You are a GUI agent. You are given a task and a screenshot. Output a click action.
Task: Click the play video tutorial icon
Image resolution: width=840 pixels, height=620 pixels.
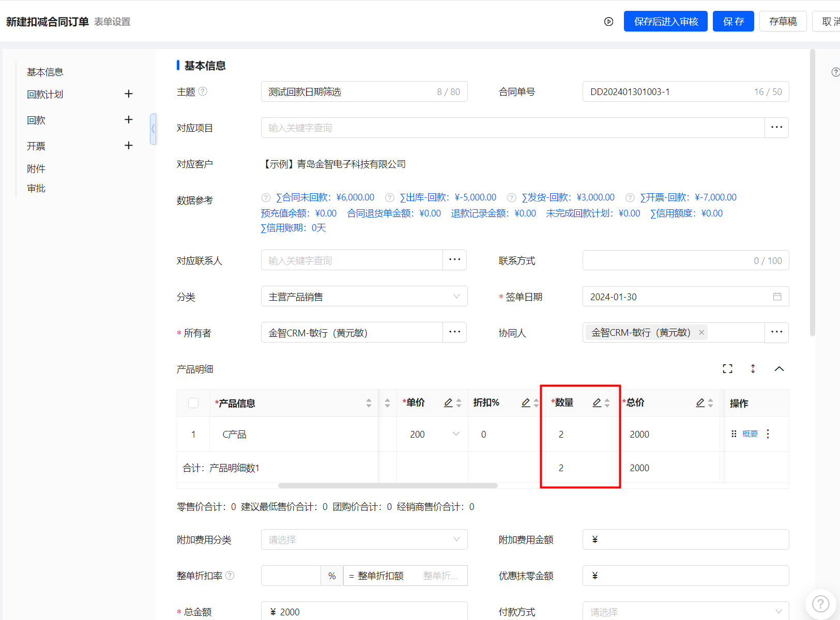(608, 22)
